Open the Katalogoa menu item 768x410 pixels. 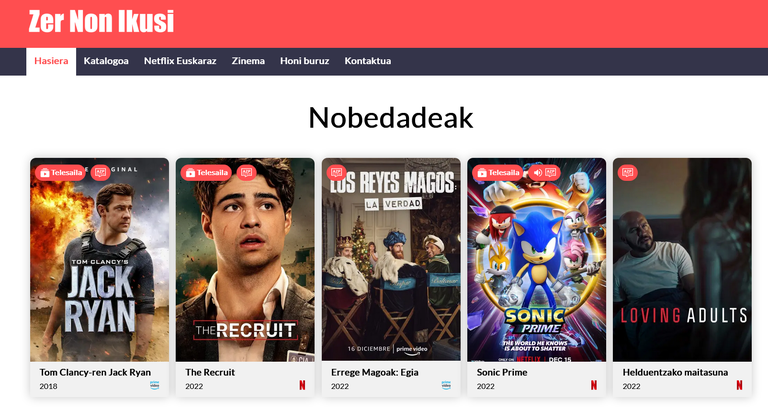click(106, 61)
